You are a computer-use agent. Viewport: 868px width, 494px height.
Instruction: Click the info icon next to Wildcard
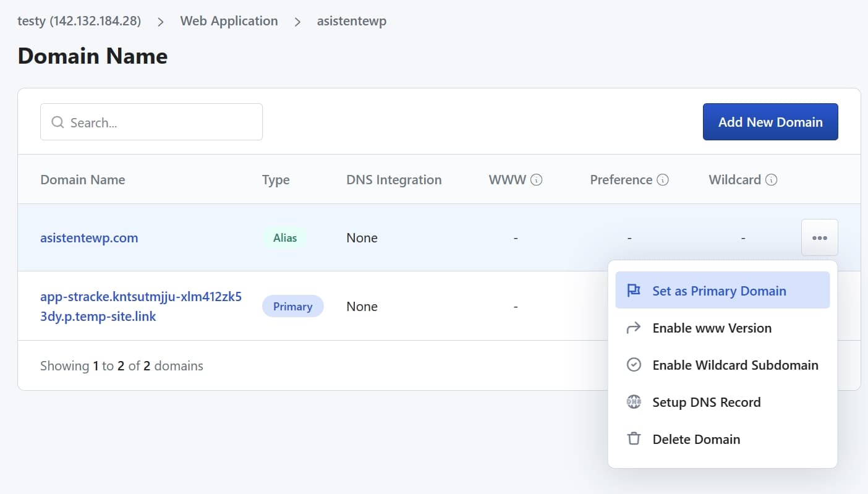(x=771, y=180)
